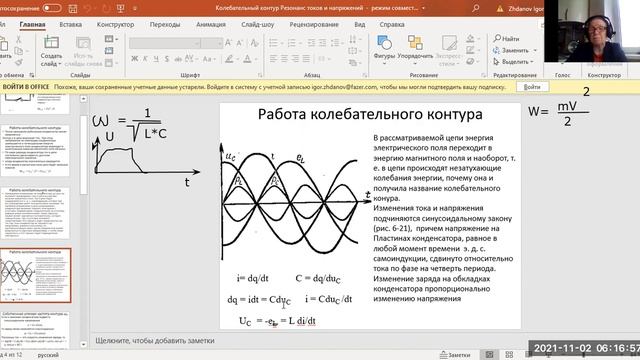Click the Cut scissors icon

click(18, 40)
